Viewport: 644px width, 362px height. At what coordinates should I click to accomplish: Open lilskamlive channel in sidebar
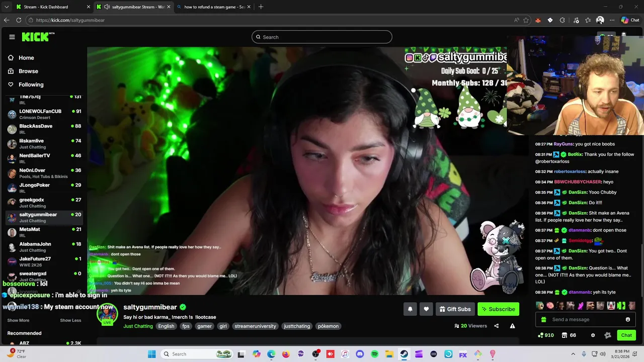tap(44, 144)
